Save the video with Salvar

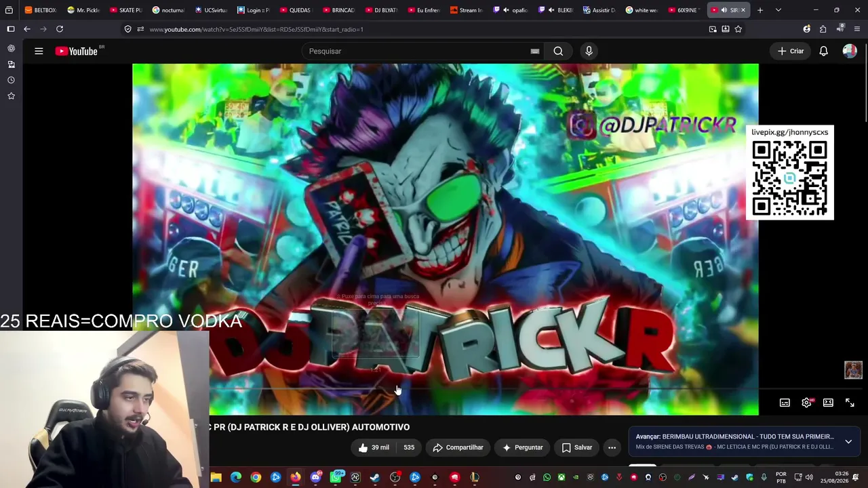(577, 447)
